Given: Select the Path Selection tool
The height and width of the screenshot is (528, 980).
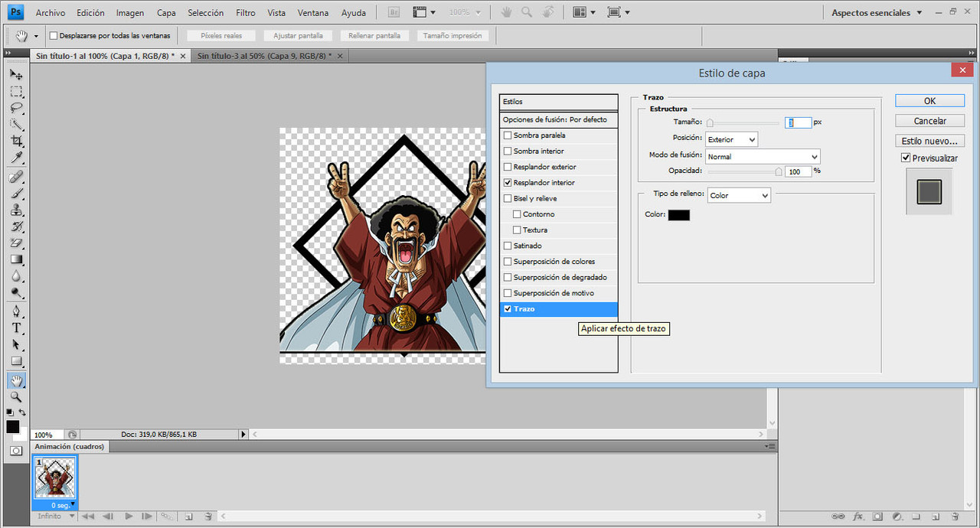Looking at the screenshot, I should [16, 345].
